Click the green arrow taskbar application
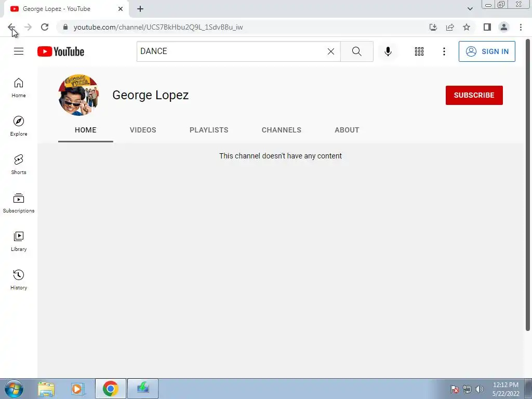 pos(143,389)
